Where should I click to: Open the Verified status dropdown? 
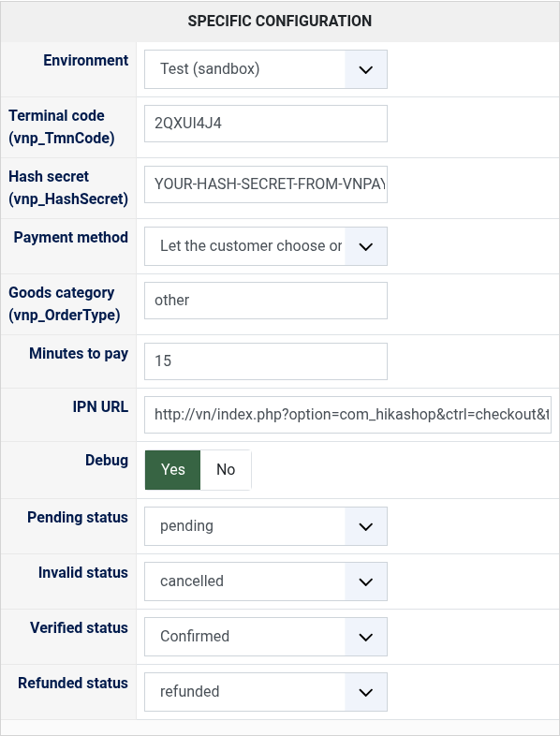(266, 637)
